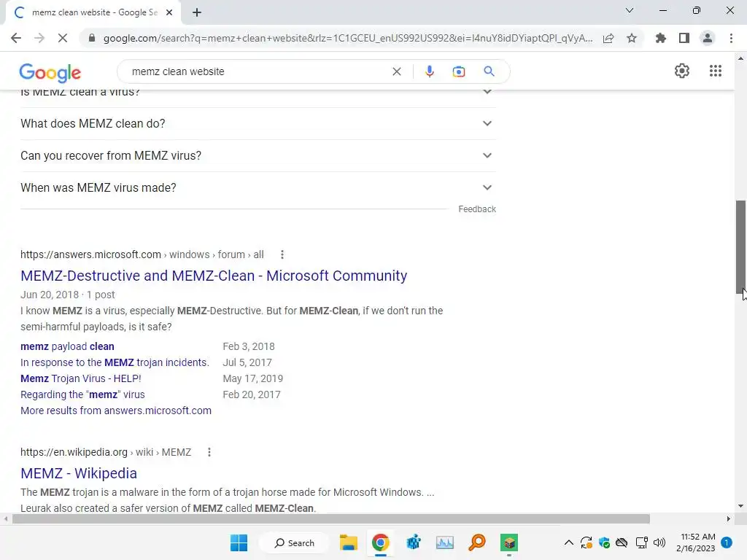Open the Windows Start menu
The image size is (747, 560).
click(239, 542)
